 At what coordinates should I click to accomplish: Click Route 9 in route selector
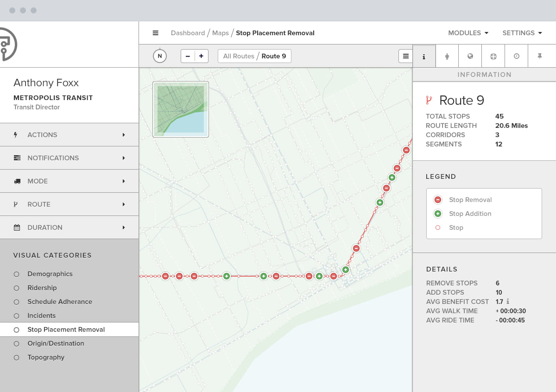pyautogui.click(x=274, y=56)
